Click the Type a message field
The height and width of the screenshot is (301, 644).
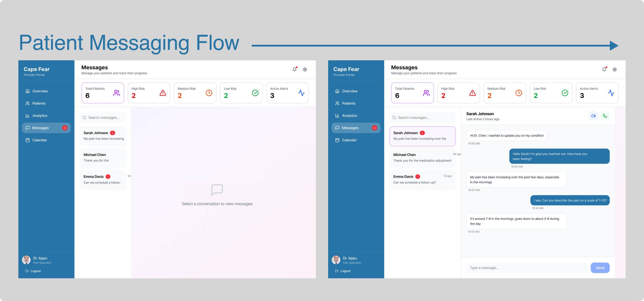click(527, 268)
